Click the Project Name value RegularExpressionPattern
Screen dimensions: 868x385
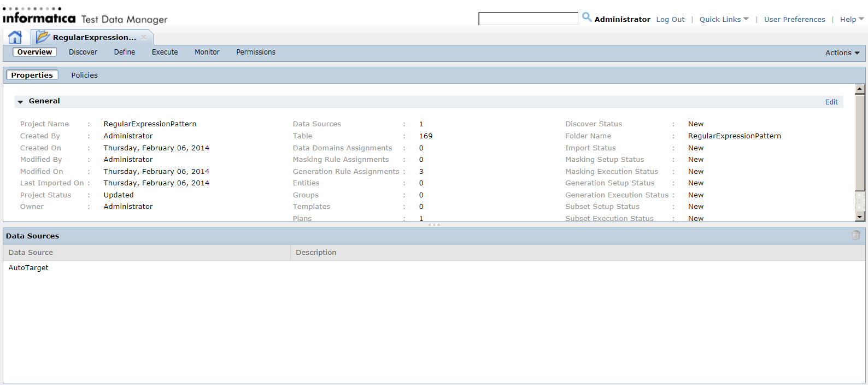coord(150,124)
